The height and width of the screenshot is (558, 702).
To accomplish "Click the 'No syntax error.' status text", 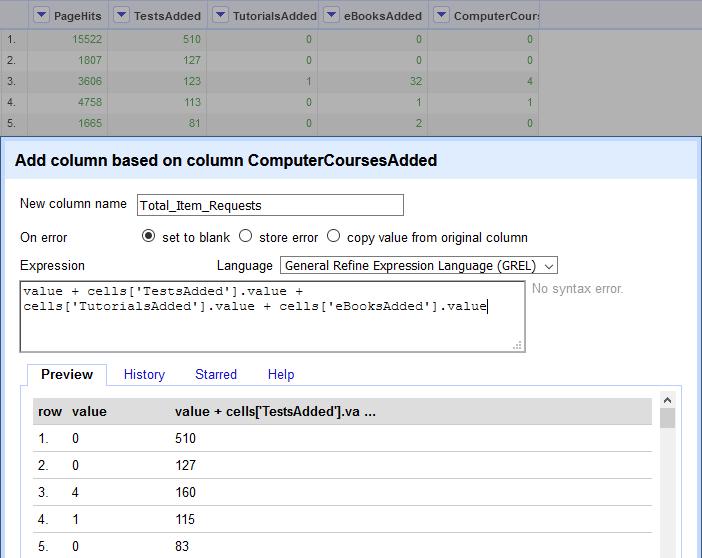I will pos(578,289).
